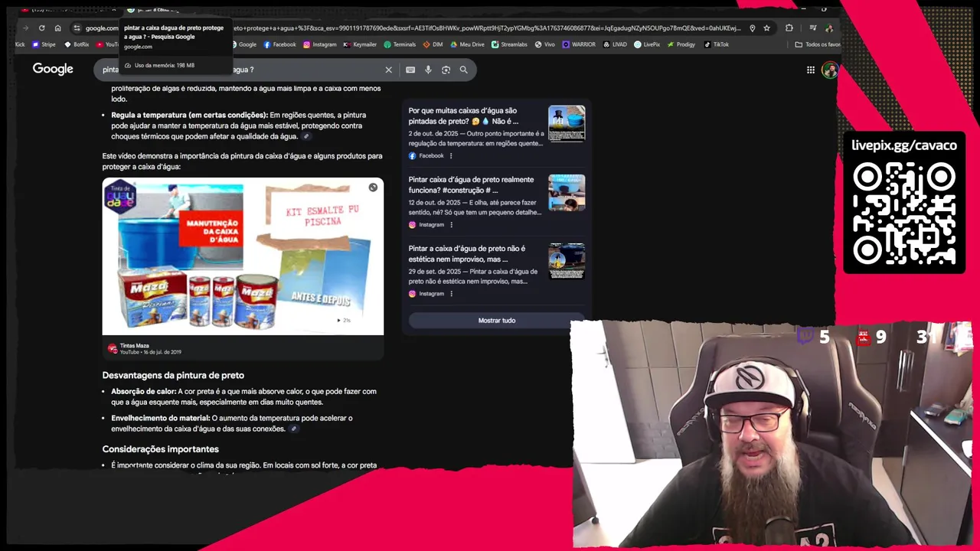
Task: Open result 'Pintar caixa d'água de preto realmente funciona'
Action: click(471, 184)
